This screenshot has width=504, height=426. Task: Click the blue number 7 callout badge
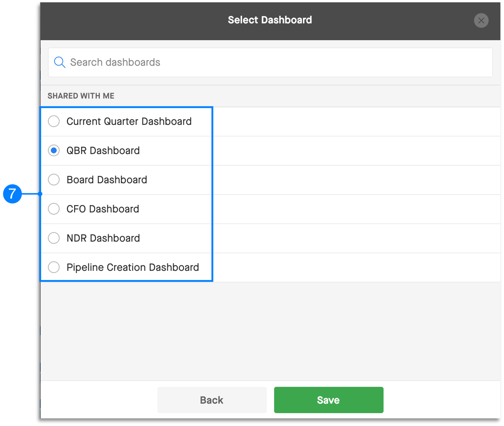tap(13, 194)
